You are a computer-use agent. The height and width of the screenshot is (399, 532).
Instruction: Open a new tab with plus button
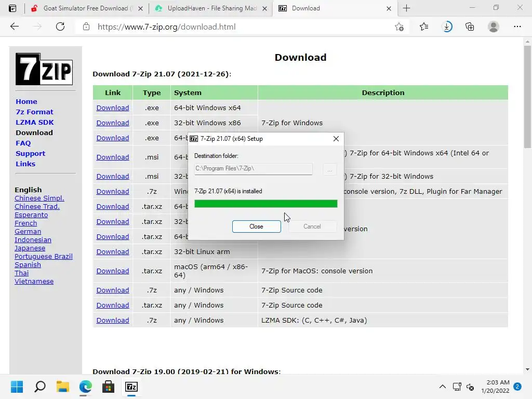406,8
